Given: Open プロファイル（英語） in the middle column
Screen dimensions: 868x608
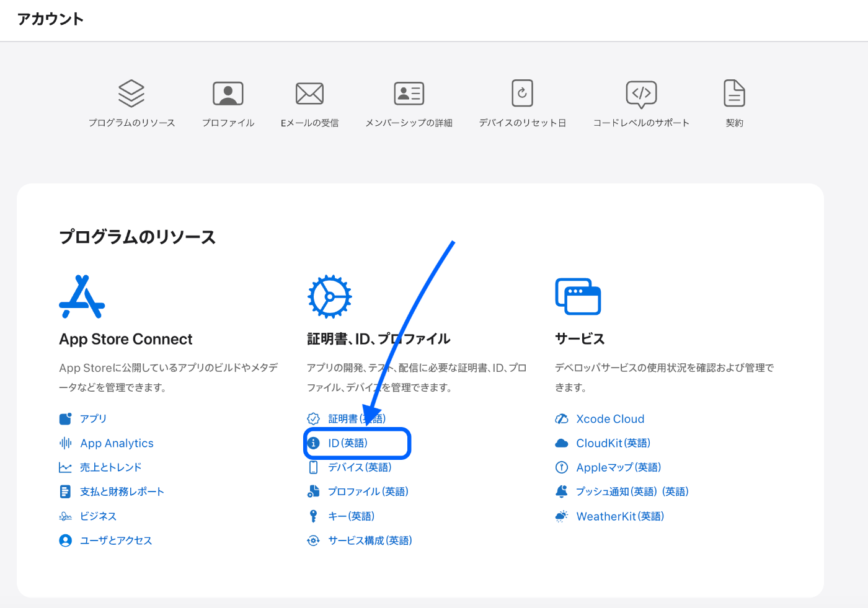Looking at the screenshot, I should tap(368, 491).
